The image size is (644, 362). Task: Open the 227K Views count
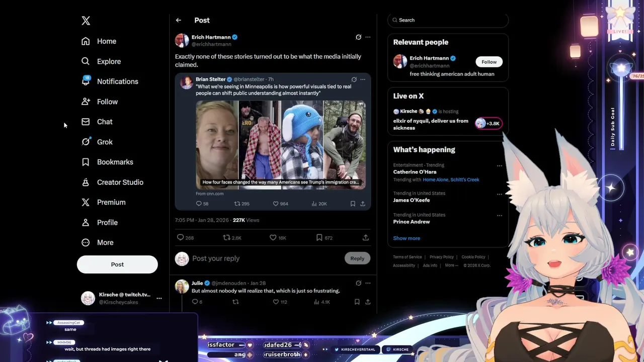246,220
